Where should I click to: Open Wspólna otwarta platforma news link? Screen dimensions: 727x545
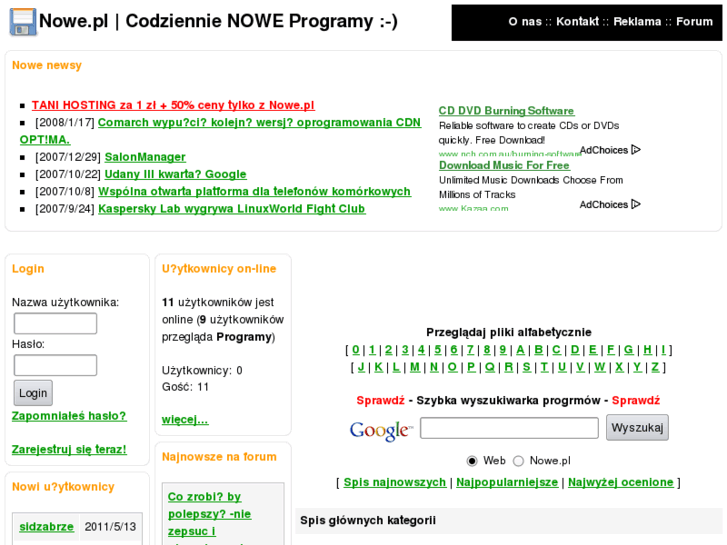tap(254, 192)
